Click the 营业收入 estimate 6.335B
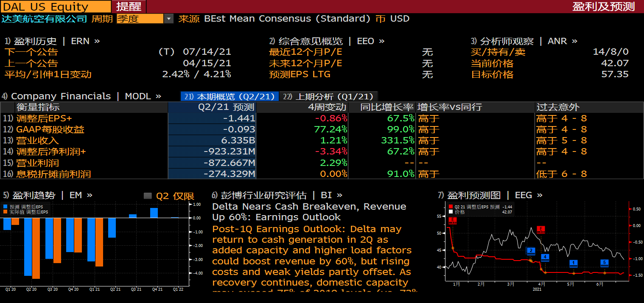644x303 pixels. [238, 140]
